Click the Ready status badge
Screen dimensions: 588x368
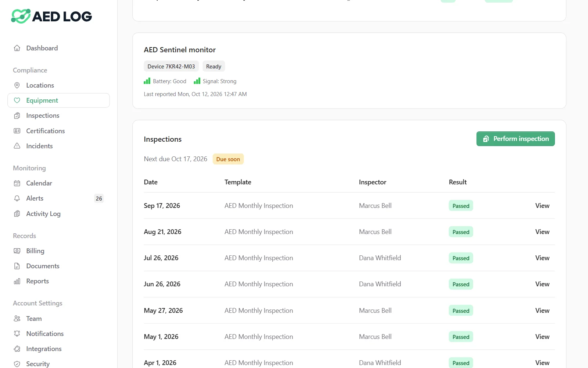(214, 66)
